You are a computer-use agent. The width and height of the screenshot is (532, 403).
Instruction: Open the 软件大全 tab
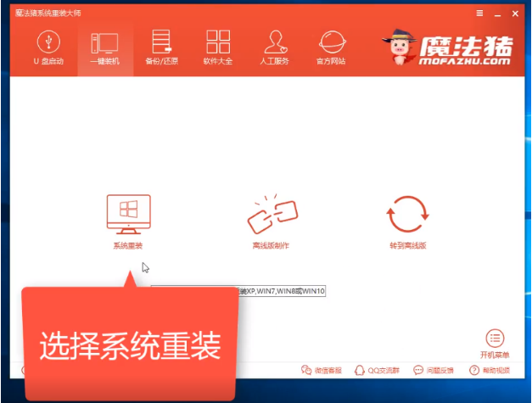click(x=218, y=48)
